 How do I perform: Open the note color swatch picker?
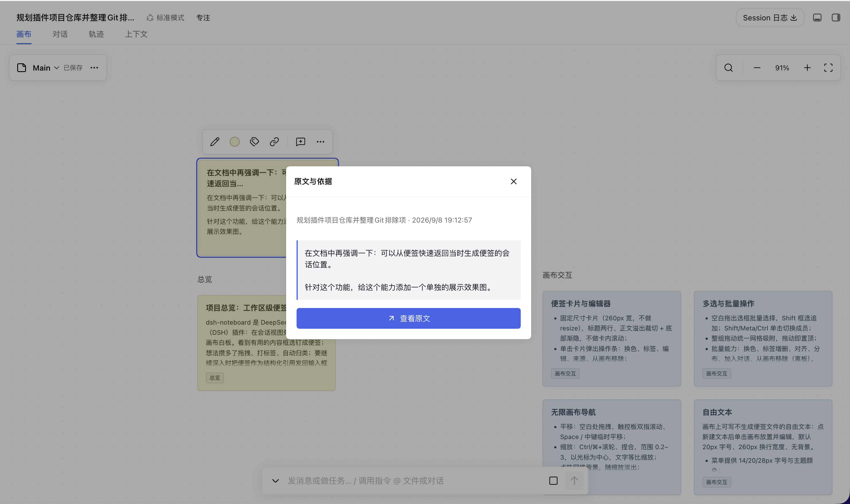(x=234, y=142)
